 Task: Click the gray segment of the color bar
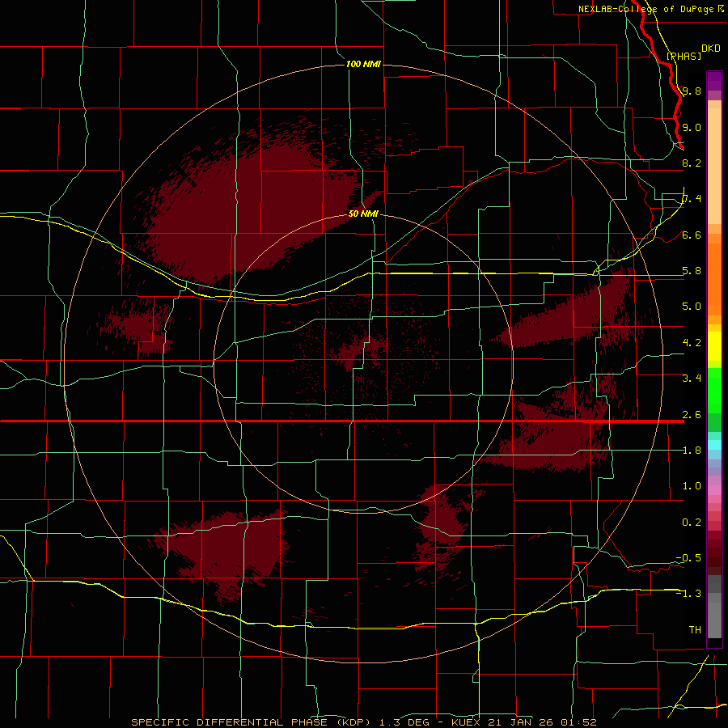pos(714,607)
